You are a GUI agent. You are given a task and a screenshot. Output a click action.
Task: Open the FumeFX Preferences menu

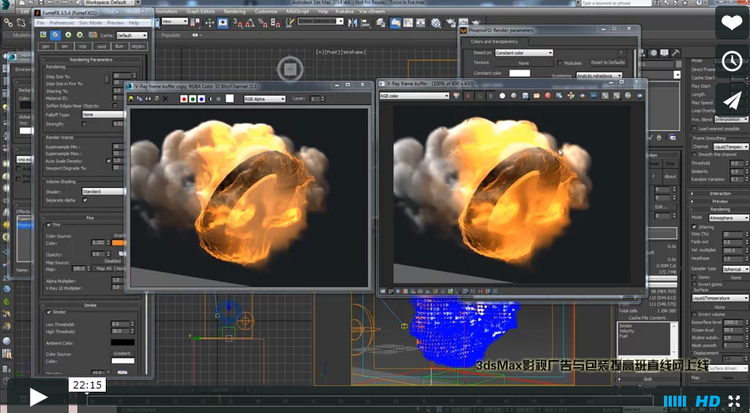point(62,22)
